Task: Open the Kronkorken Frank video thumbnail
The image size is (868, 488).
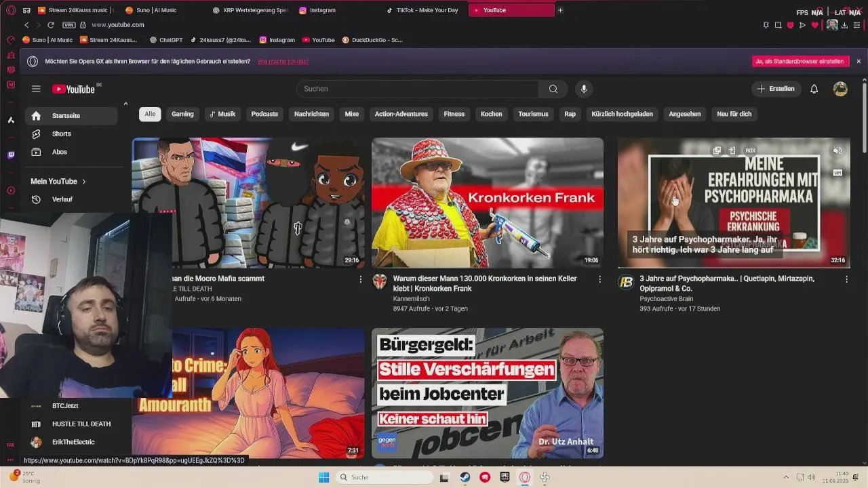Action: [x=488, y=203]
